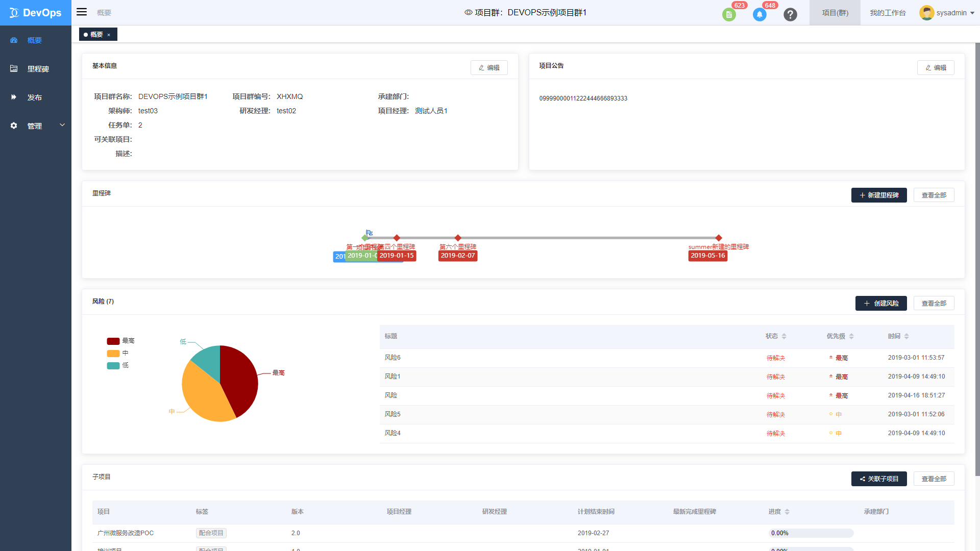The height and width of the screenshot is (551, 980).
Task: Click the green document notification icon
Action: [729, 15]
